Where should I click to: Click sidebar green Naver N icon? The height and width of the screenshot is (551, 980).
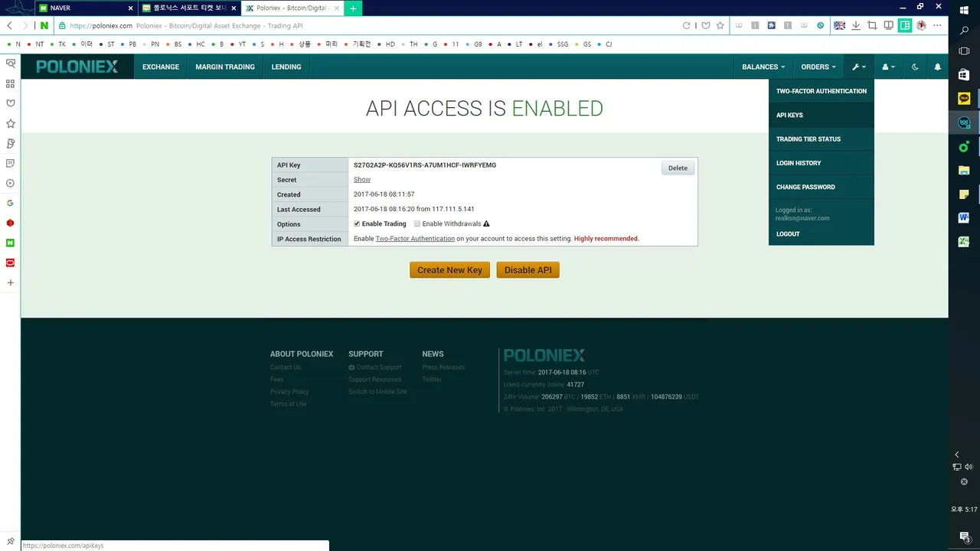tap(10, 243)
